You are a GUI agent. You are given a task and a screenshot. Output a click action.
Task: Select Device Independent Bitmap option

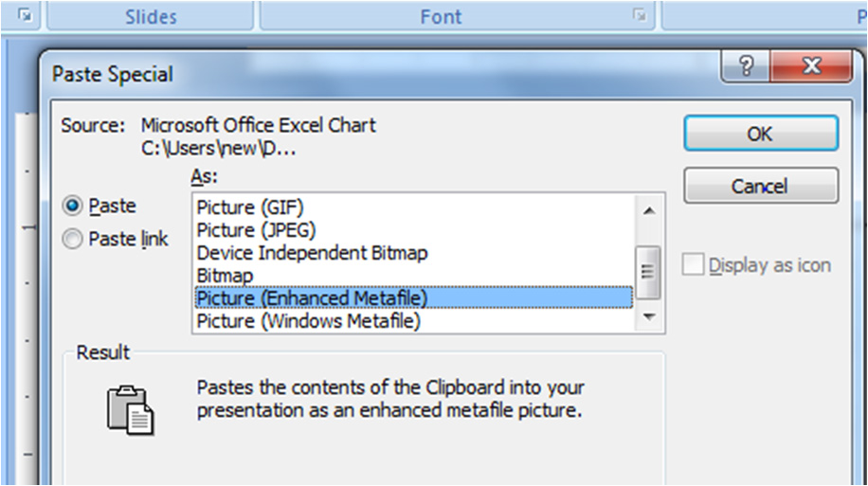tap(312, 253)
